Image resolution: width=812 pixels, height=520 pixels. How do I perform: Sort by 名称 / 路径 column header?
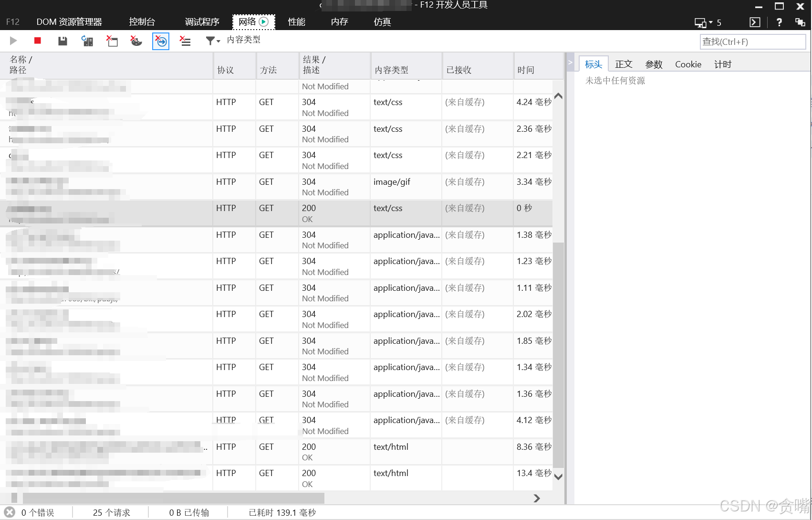(x=106, y=65)
